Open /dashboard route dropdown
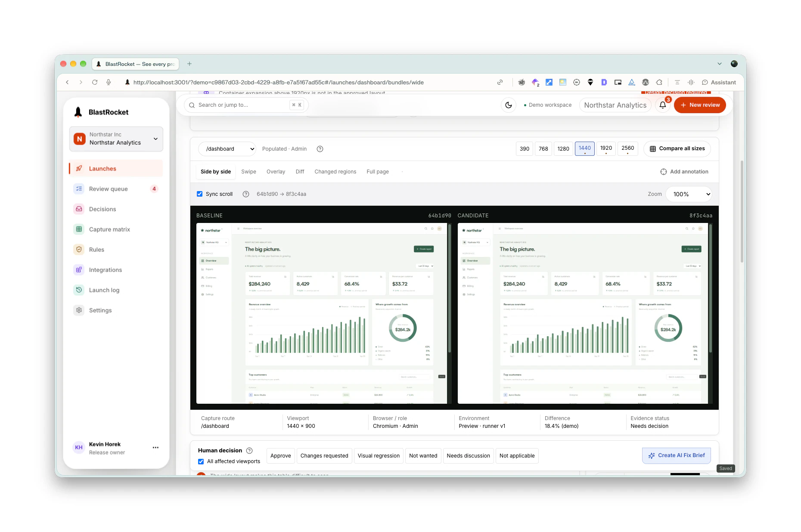The height and width of the screenshot is (532, 801). click(227, 149)
